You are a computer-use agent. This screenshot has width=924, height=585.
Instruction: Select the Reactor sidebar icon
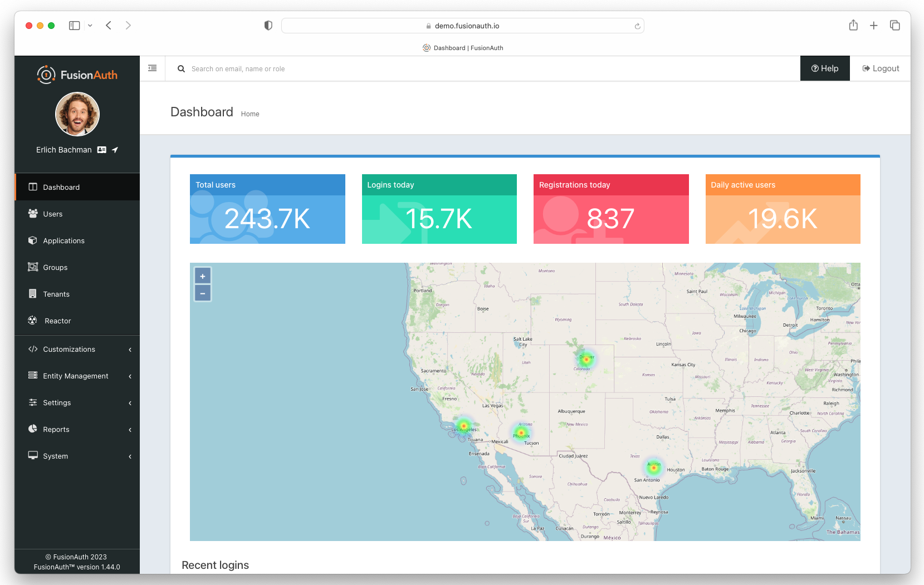(32, 320)
